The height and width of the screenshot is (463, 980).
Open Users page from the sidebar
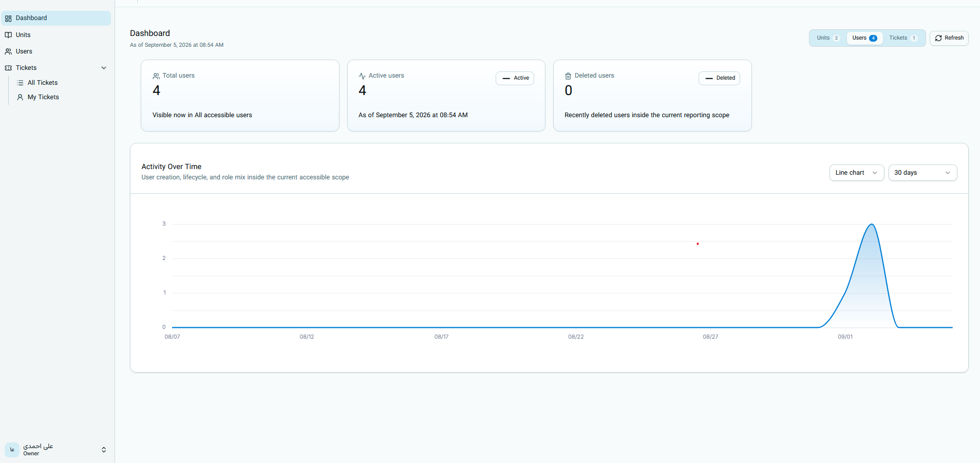pyautogui.click(x=56, y=51)
